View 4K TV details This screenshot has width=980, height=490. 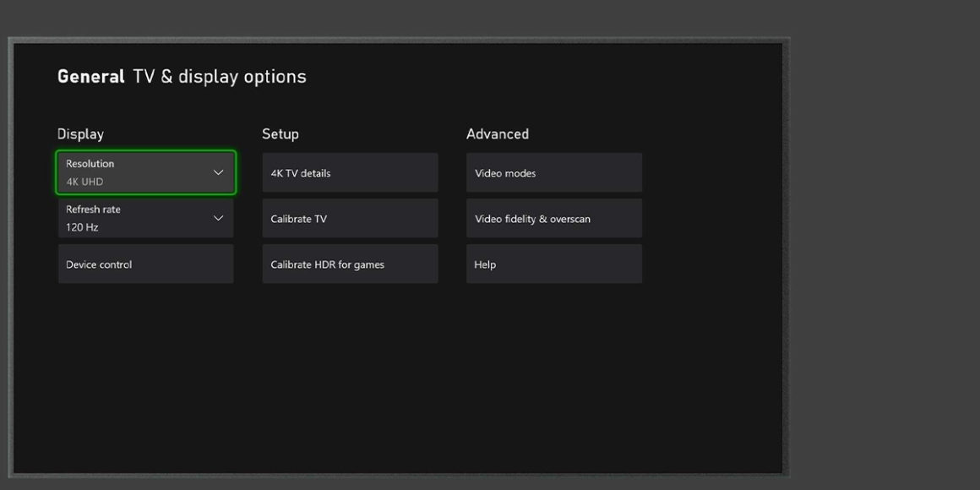click(x=350, y=172)
